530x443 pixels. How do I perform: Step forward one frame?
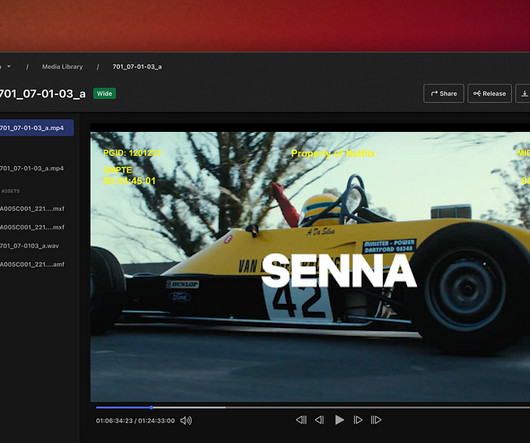click(358, 420)
